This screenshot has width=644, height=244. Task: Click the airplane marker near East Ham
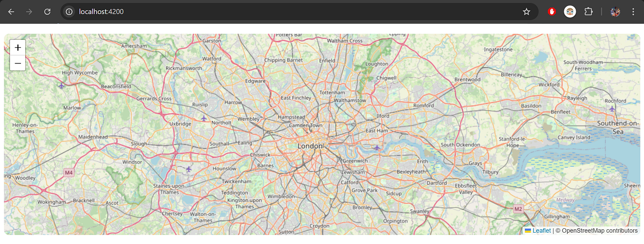point(377,147)
